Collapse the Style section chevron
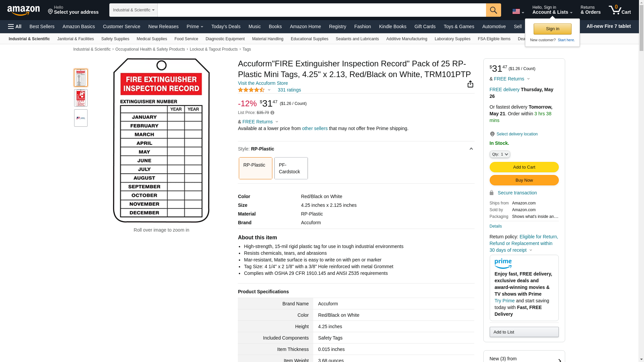644x362 pixels. (471, 149)
